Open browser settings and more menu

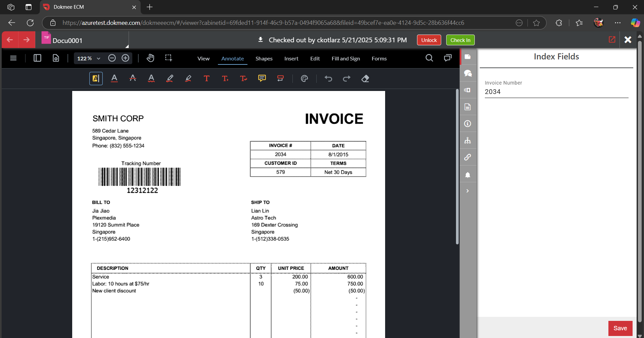coord(617,23)
